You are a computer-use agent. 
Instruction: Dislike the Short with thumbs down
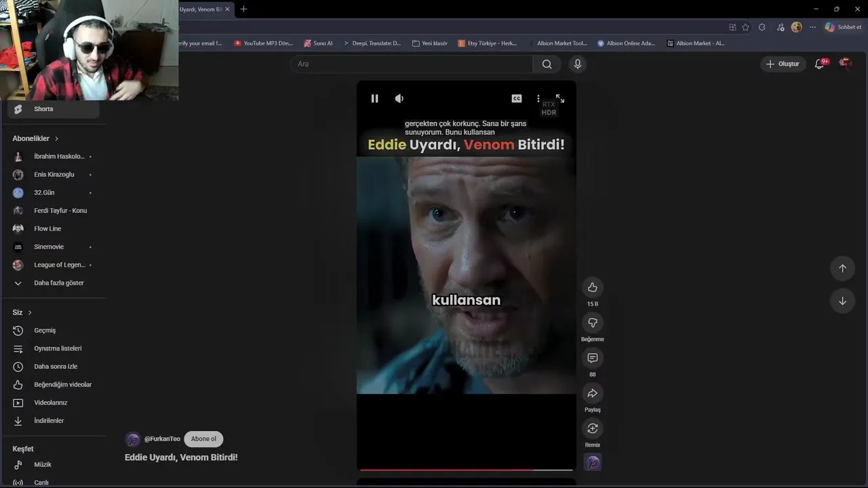[x=593, y=323]
